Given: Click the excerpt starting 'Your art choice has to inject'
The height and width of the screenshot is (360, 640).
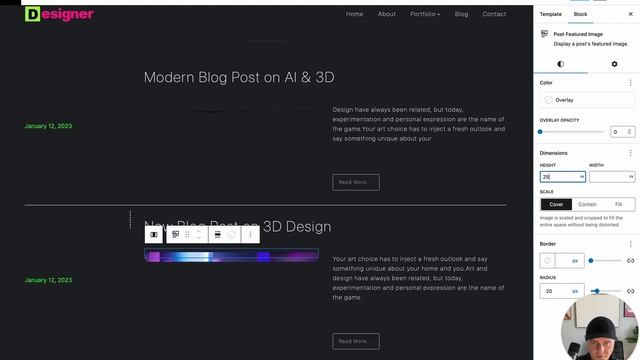Looking at the screenshot, I should [418, 278].
